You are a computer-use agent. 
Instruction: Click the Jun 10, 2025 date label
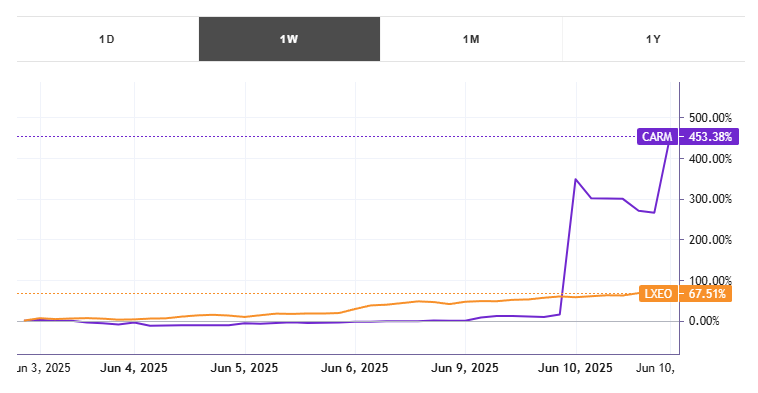pyautogui.click(x=575, y=368)
